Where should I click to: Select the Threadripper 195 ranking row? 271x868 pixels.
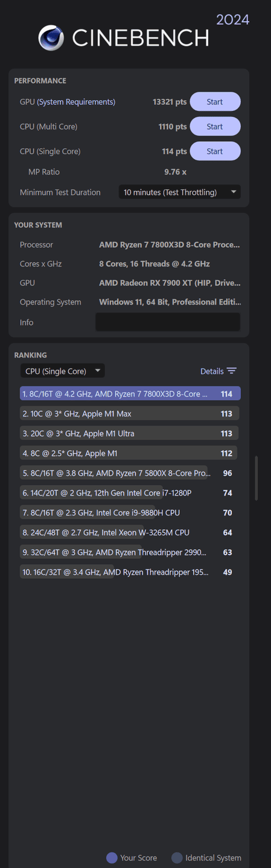[x=130, y=572]
